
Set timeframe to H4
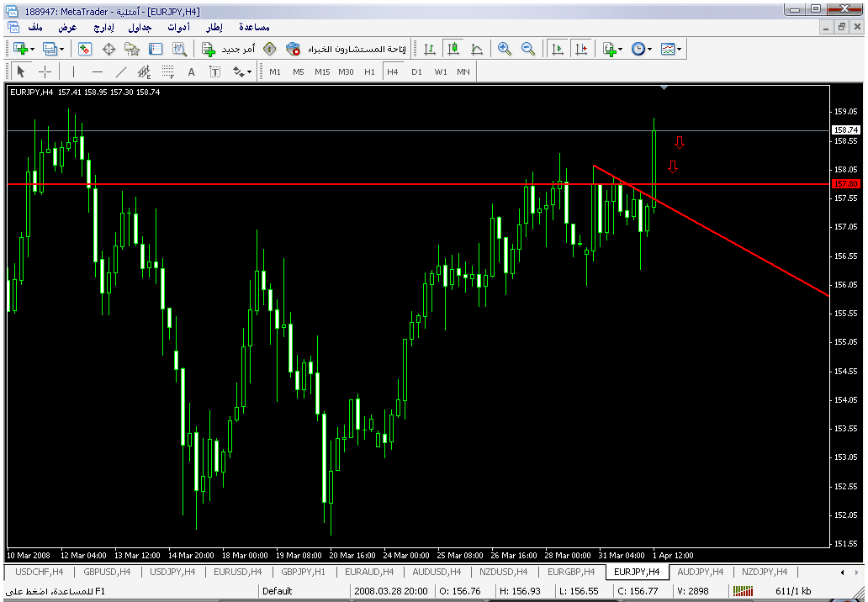point(393,72)
